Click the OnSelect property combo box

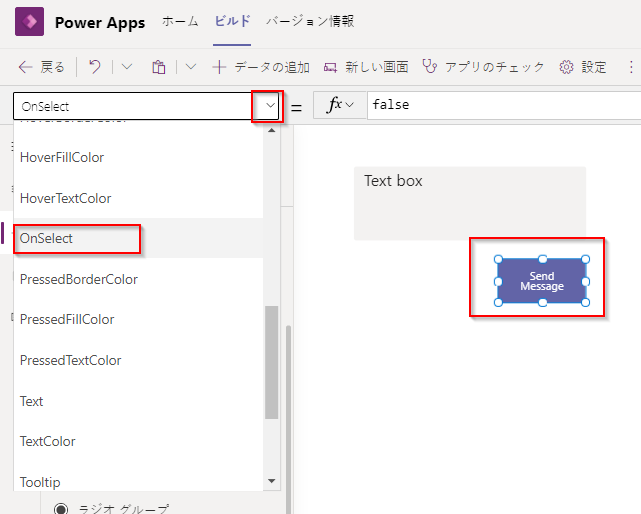click(x=146, y=106)
